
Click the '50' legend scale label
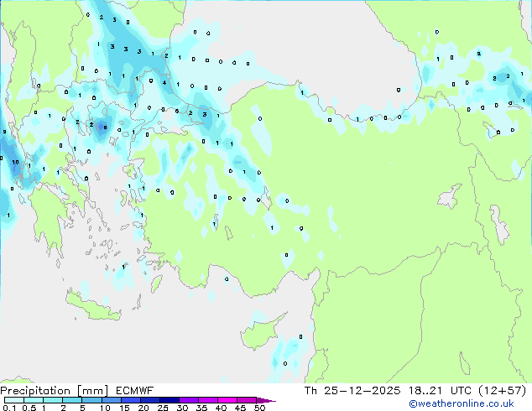(x=259, y=408)
